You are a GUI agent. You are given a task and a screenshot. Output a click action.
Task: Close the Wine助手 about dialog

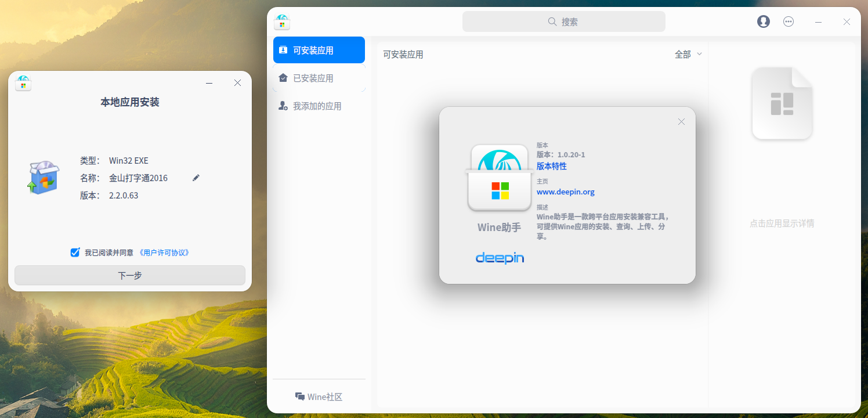point(681,121)
